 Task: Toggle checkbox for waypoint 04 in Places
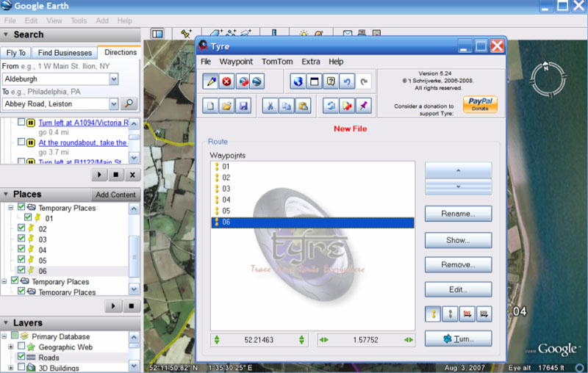coord(21,249)
